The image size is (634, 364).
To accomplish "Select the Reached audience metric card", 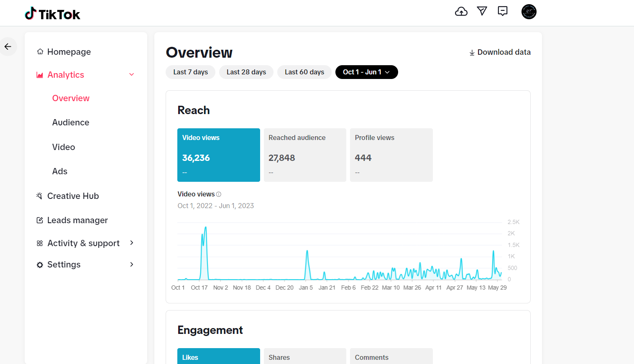I will pyautogui.click(x=305, y=155).
